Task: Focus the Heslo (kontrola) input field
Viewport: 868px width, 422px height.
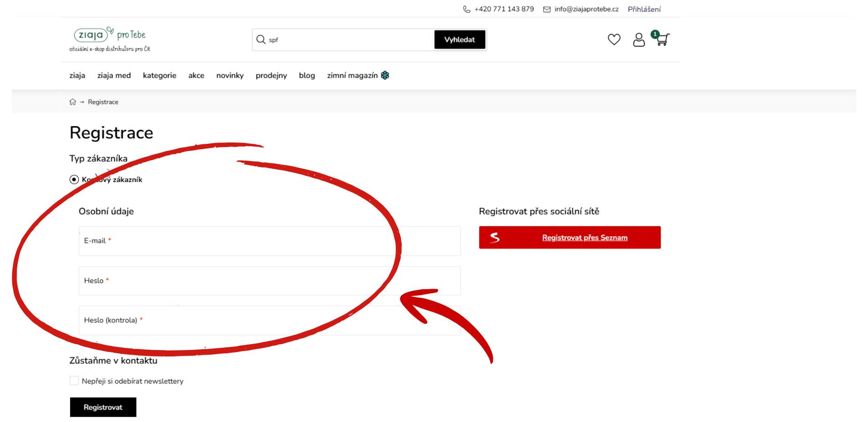Action: [269, 320]
